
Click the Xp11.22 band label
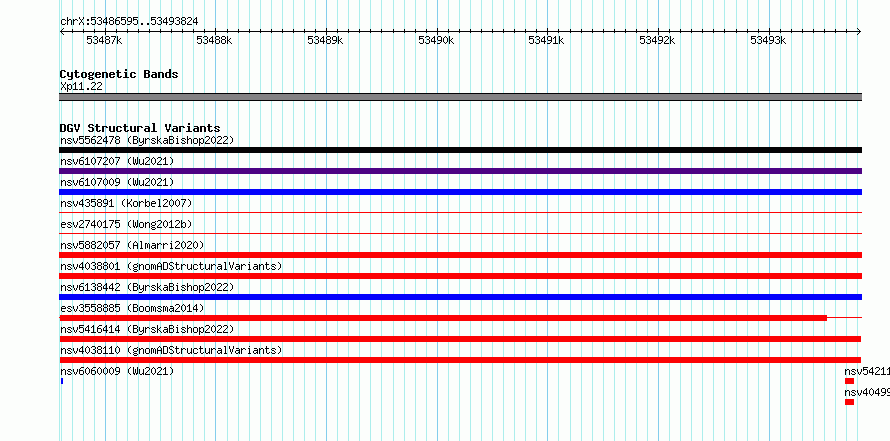pos(81,87)
